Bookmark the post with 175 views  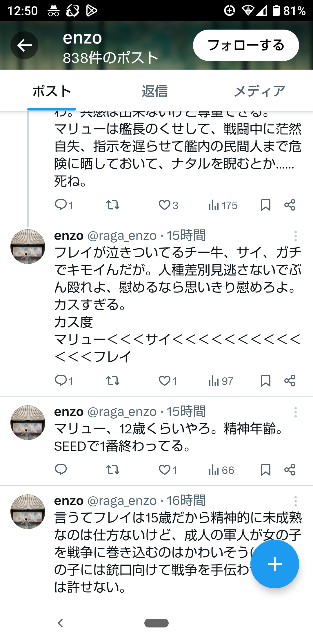(x=265, y=205)
